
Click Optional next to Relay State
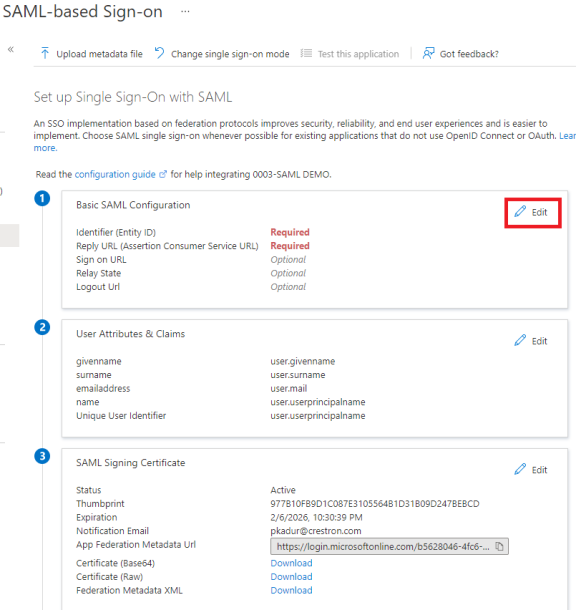pos(288,273)
